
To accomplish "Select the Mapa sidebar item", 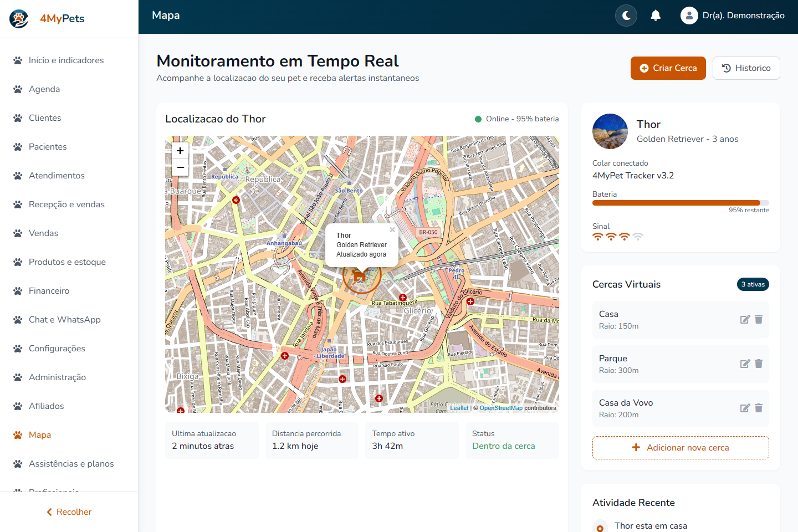I will 69,435.
